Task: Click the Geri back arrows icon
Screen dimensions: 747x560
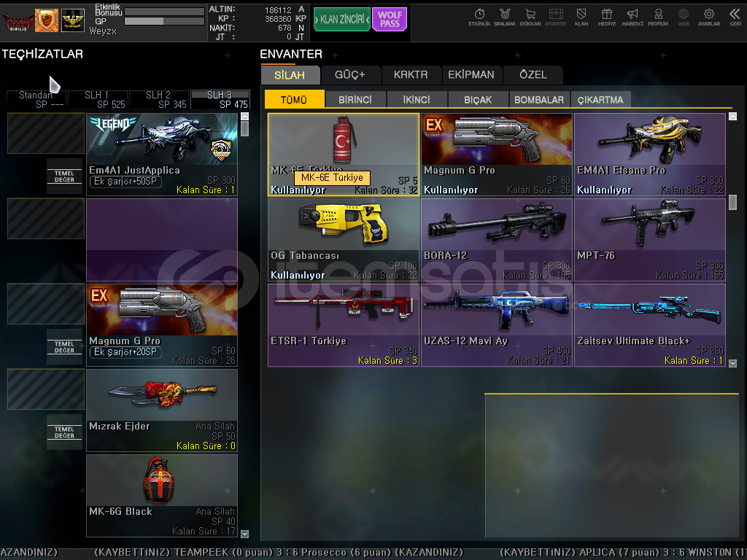Action: click(x=735, y=17)
